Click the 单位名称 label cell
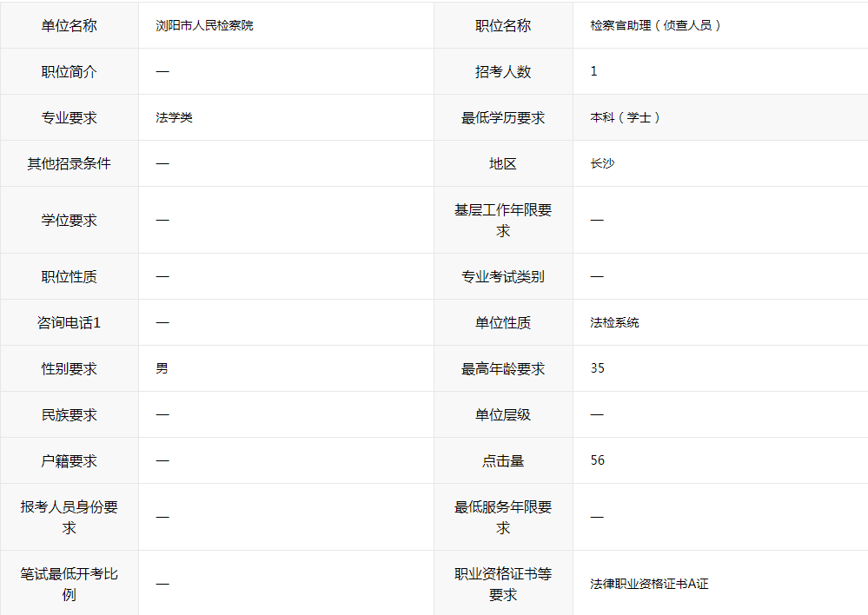The image size is (868, 615). [70, 25]
